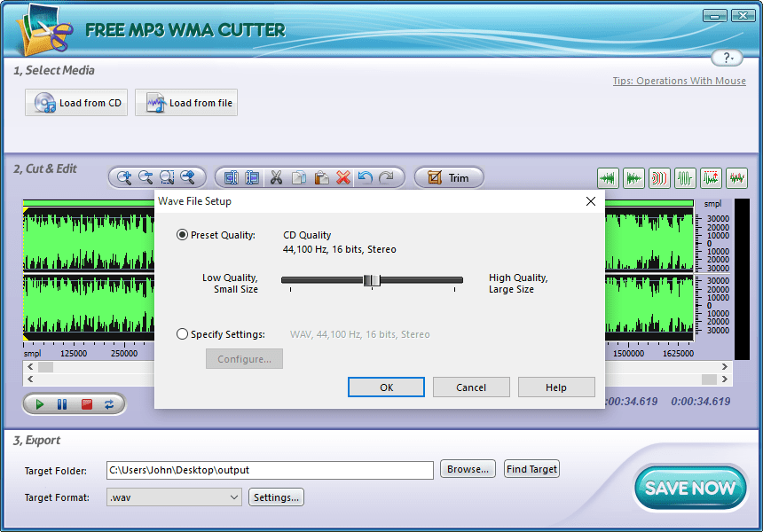Click the lower channel waveform on the right
Viewport: 763px width, 532px height.
point(649,307)
